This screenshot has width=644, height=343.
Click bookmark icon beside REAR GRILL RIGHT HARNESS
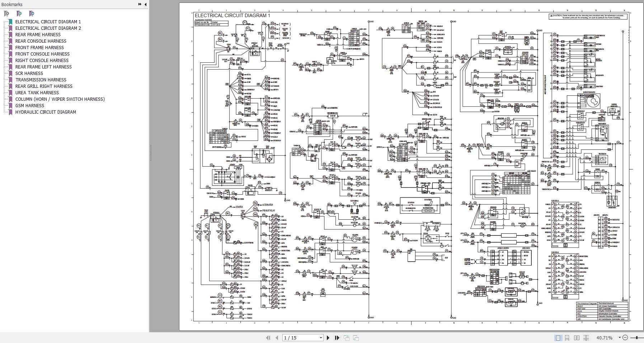[10, 86]
